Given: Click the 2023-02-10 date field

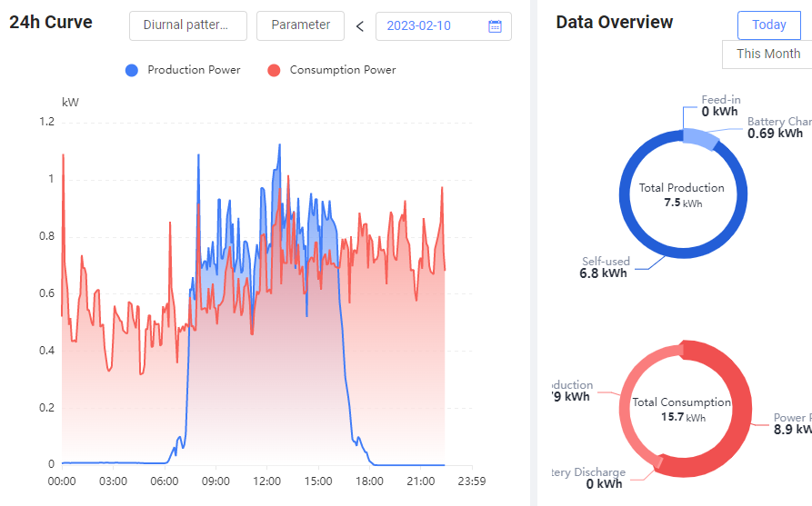Looking at the screenshot, I should click(x=444, y=26).
